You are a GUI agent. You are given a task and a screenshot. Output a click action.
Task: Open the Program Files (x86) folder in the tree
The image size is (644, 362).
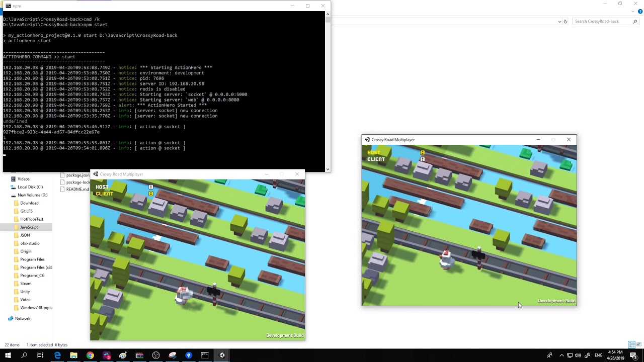[36, 267]
